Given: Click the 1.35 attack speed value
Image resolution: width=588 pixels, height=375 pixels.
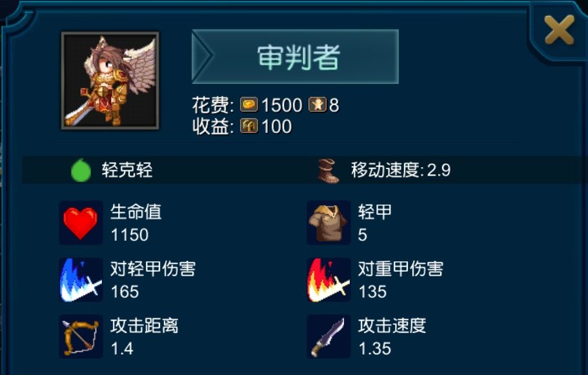Looking at the screenshot, I should coord(374,349).
